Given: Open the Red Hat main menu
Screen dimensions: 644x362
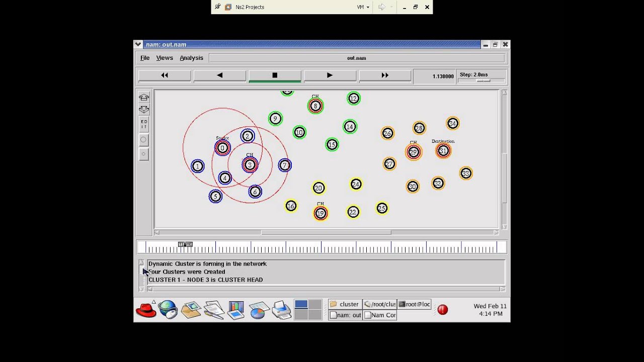Looking at the screenshot, I should 146,310.
